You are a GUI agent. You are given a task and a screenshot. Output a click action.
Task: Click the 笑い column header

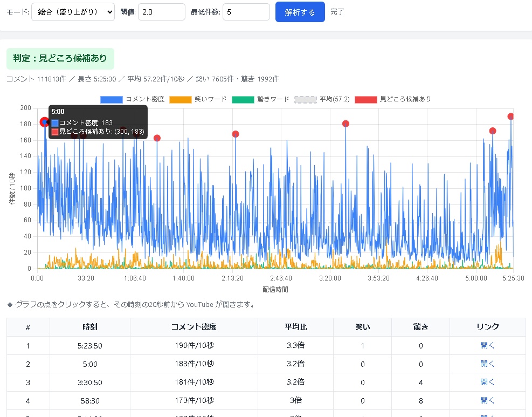pyautogui.click(x=362, y=327)
